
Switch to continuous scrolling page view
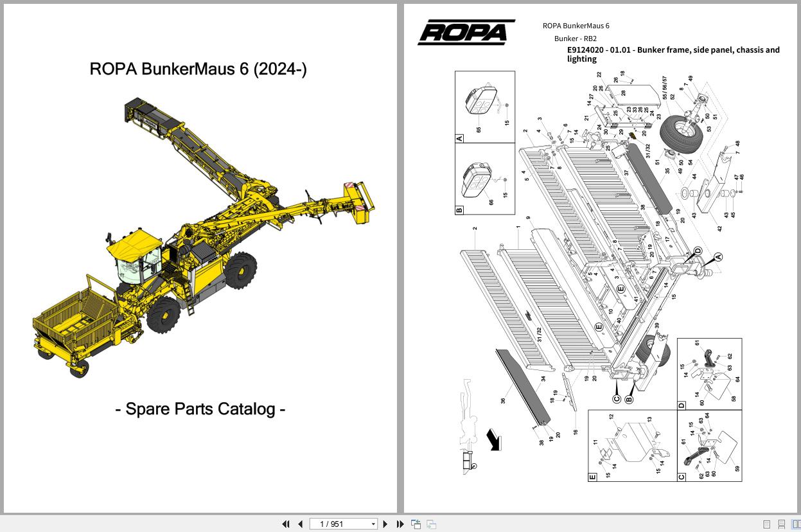point(782,524)
